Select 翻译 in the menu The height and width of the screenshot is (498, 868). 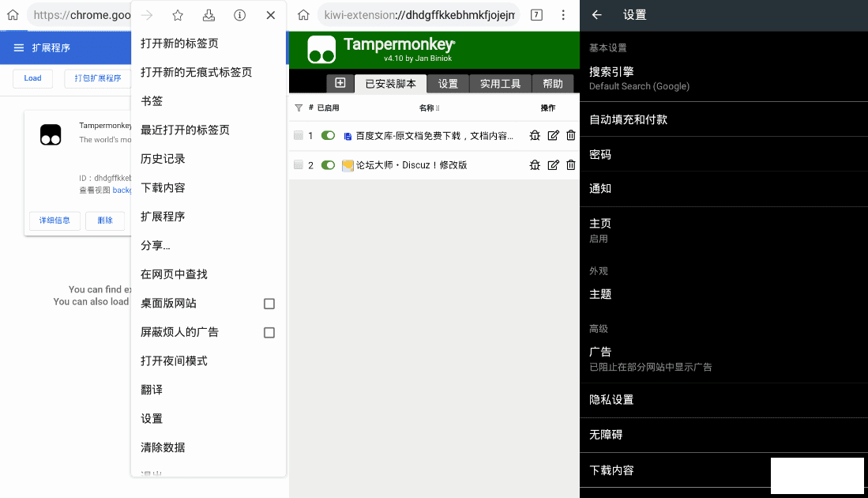click(x=209, y=390)
